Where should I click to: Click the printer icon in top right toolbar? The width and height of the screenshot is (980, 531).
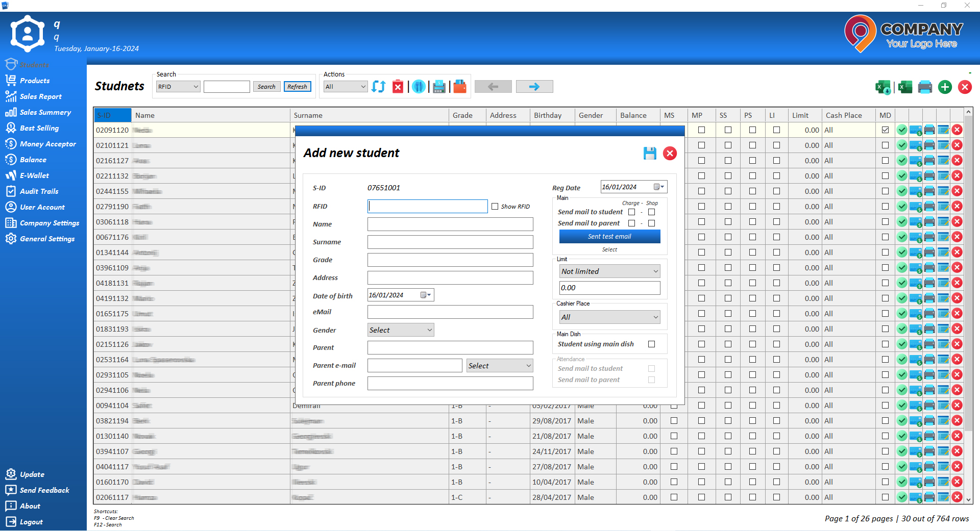924,87
